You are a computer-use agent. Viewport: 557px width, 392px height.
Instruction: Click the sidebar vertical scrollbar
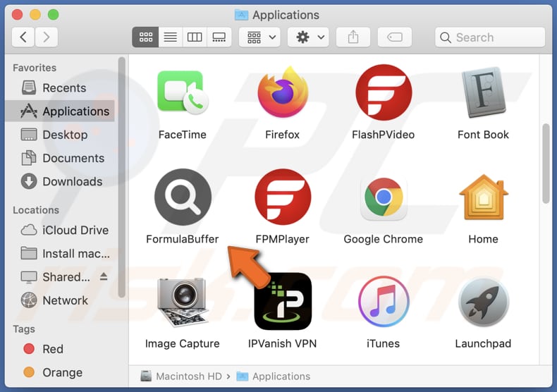pyautogui.click(x=121, y=177)
